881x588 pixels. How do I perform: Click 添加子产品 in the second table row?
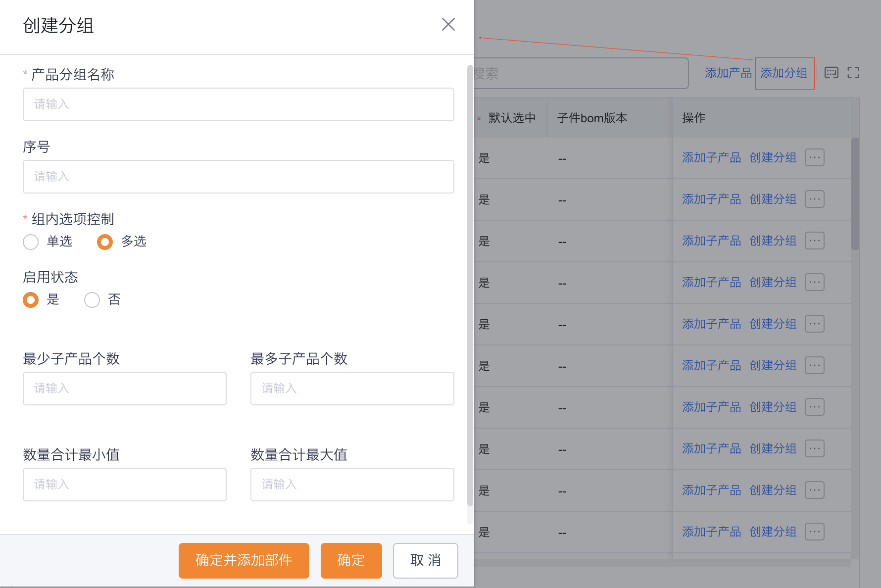pos(711,199)
